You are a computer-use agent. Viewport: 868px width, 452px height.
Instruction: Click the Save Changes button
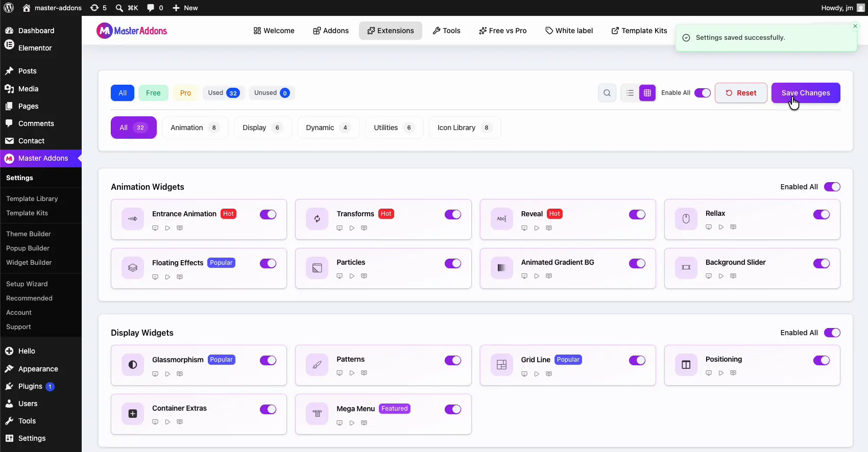[x=806, y=93]
